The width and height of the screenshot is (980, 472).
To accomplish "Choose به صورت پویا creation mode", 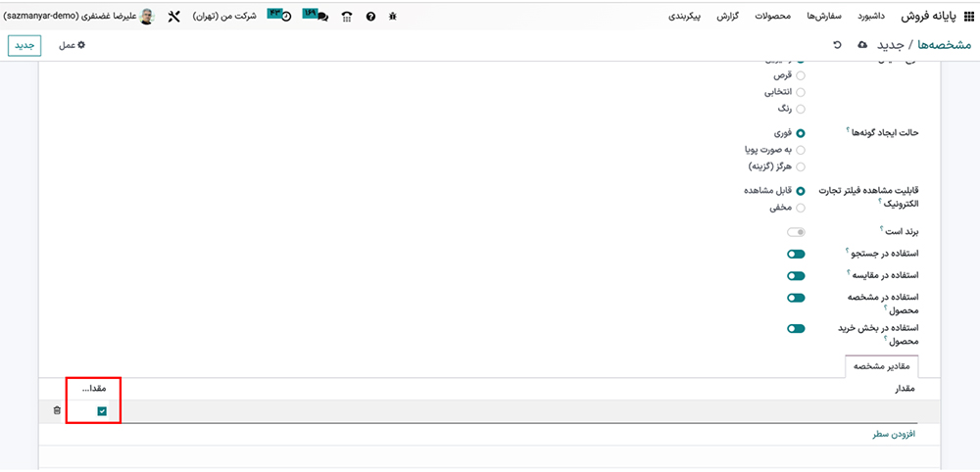I will click(801, 150).
